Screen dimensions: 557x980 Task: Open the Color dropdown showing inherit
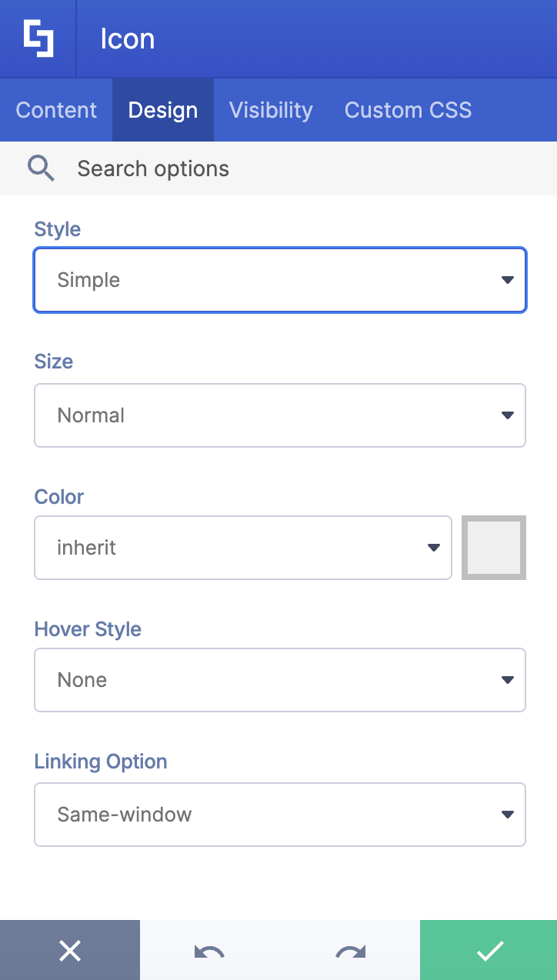coord(243,548)
